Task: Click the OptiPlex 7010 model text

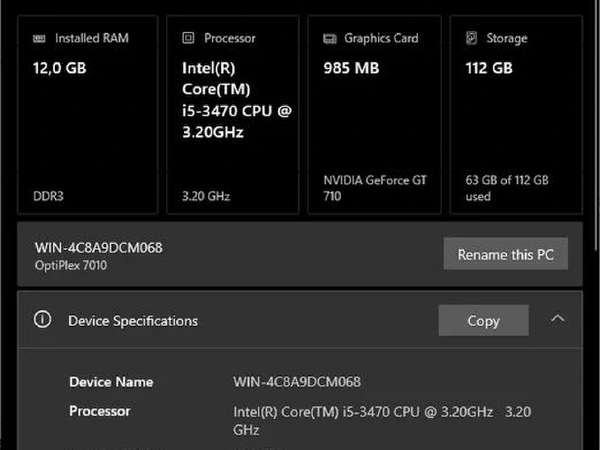Action: pos(71,265)
